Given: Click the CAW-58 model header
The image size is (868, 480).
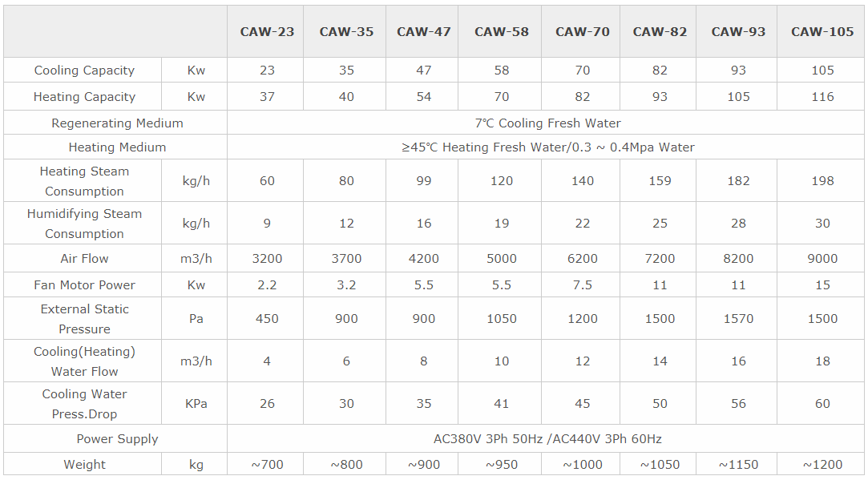Looking at the screenshot, I should pyautogui.click(x=502, y=32).
